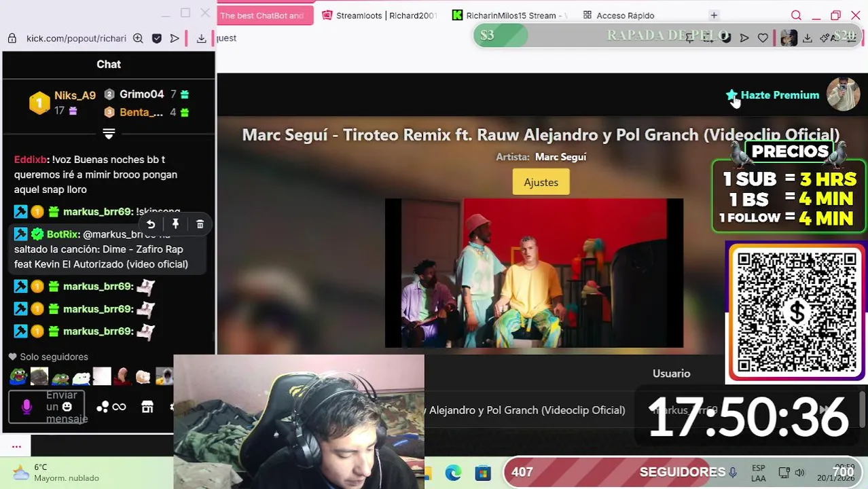Click the Tiroteo Remix song title heading

click(541, 134)
